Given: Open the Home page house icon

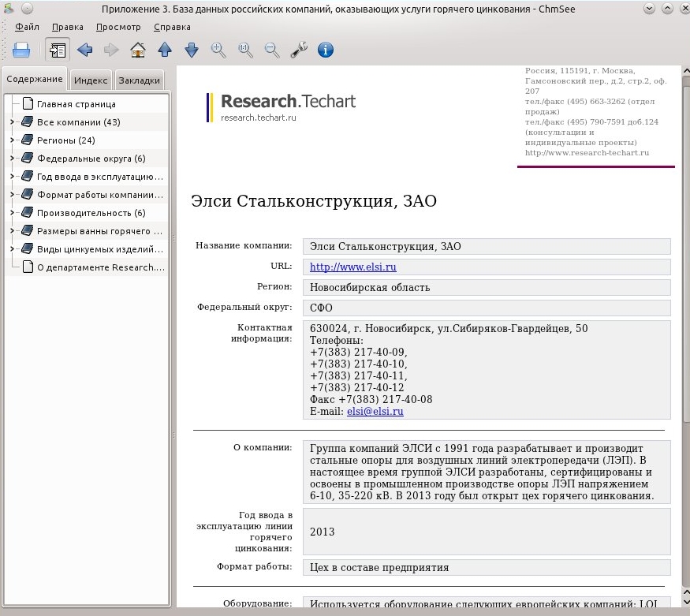Looking at the screenshot, I should pos(138,50).
